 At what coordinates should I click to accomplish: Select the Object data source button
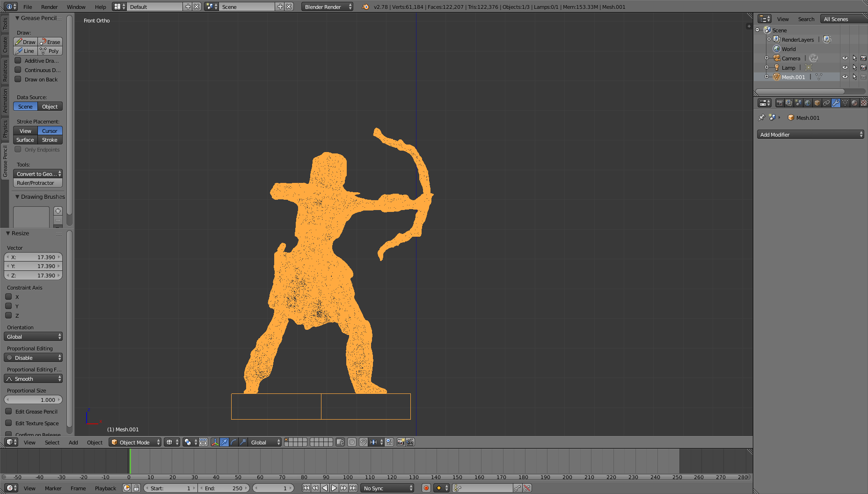click(x=50, y=106)
